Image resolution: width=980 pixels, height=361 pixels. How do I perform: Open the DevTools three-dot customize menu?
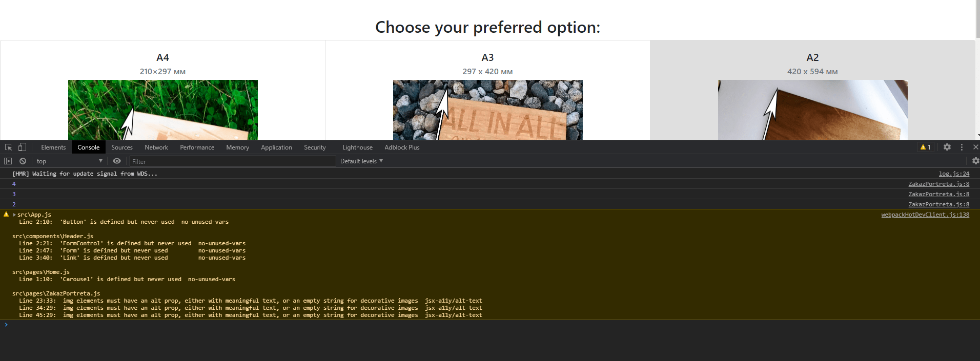(x=962, y=147)
